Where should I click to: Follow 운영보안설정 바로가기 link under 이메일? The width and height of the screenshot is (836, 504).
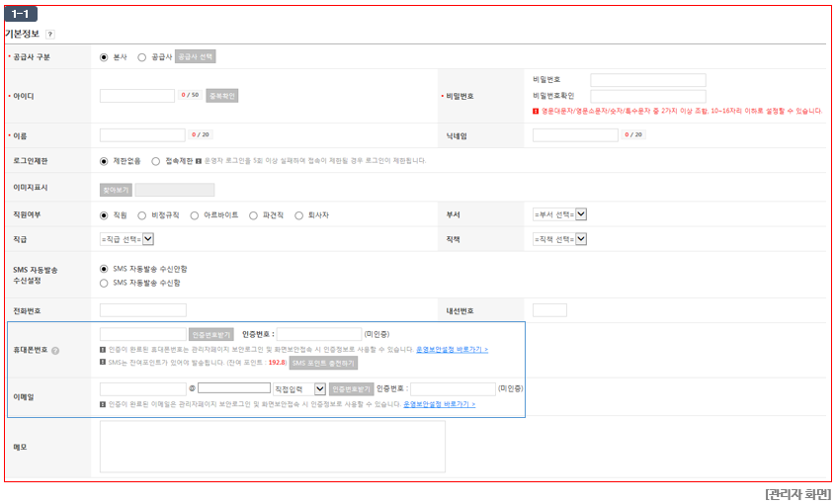point(440,404)
